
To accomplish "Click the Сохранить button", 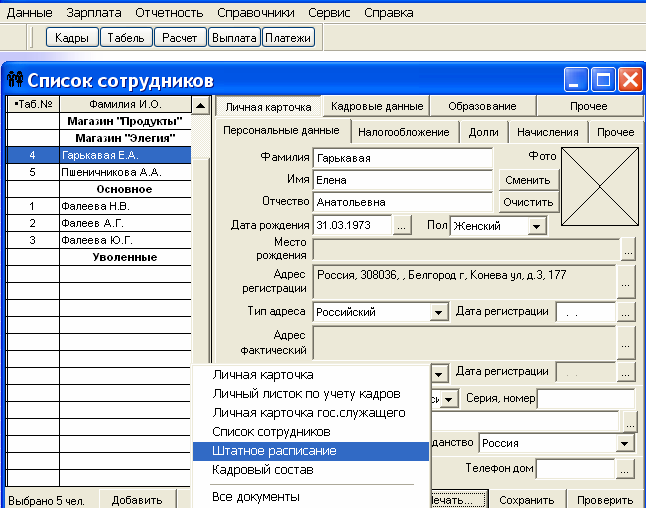I will [x=527, y=500].
